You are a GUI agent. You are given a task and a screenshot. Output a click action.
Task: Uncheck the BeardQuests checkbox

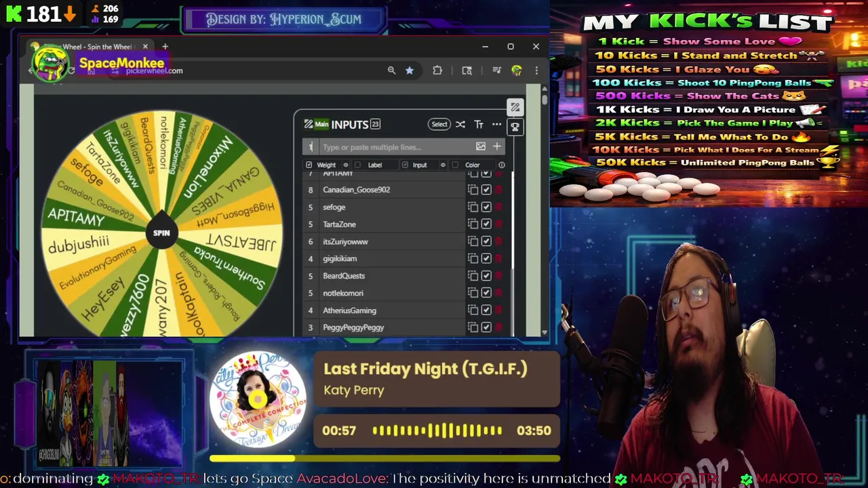point(486,276)
